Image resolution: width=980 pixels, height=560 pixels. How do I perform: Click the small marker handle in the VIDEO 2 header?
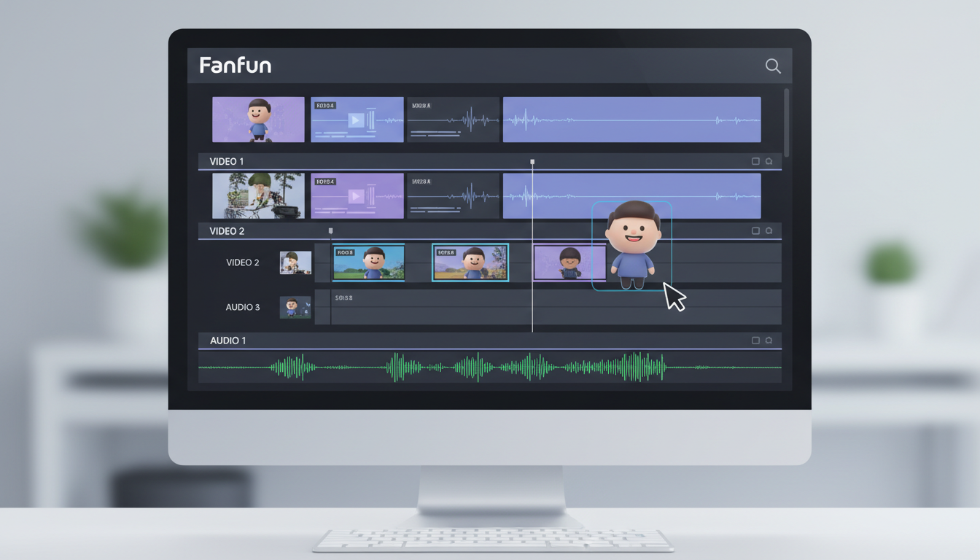(x=330, y=231)
